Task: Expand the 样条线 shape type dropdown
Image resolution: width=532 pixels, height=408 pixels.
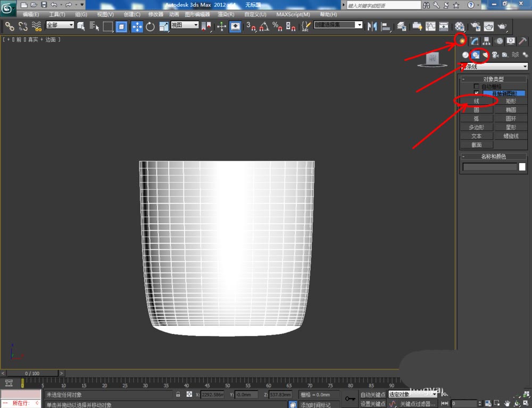Action: click(525, 67)
